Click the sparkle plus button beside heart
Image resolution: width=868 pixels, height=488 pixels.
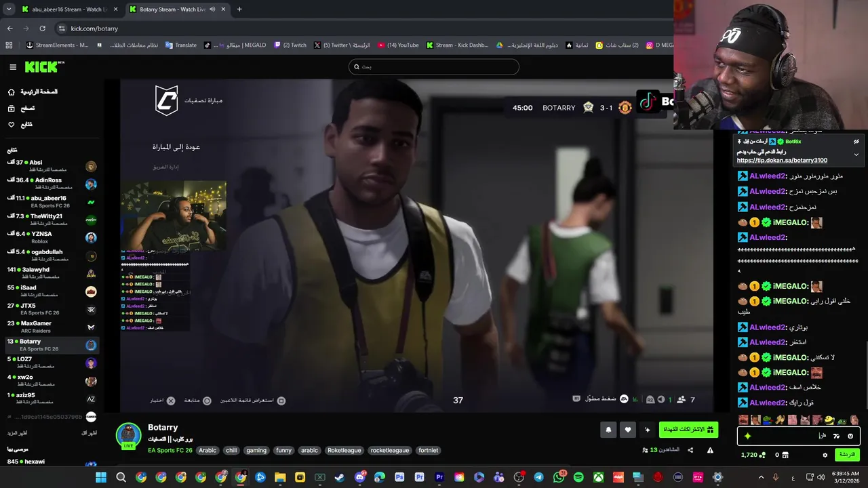(647, 430)
